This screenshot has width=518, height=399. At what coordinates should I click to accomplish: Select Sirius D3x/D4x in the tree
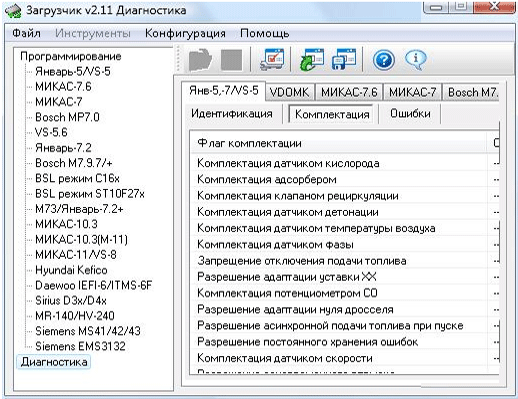(x=71, y=301)
